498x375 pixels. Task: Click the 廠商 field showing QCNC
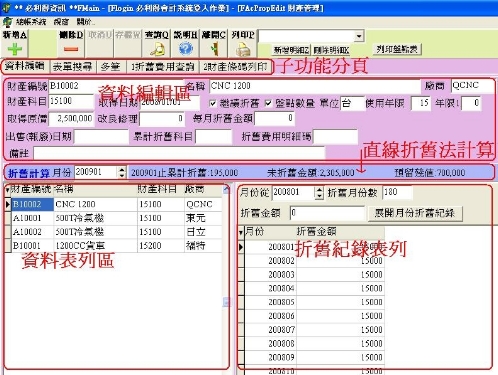click(472, 86)
